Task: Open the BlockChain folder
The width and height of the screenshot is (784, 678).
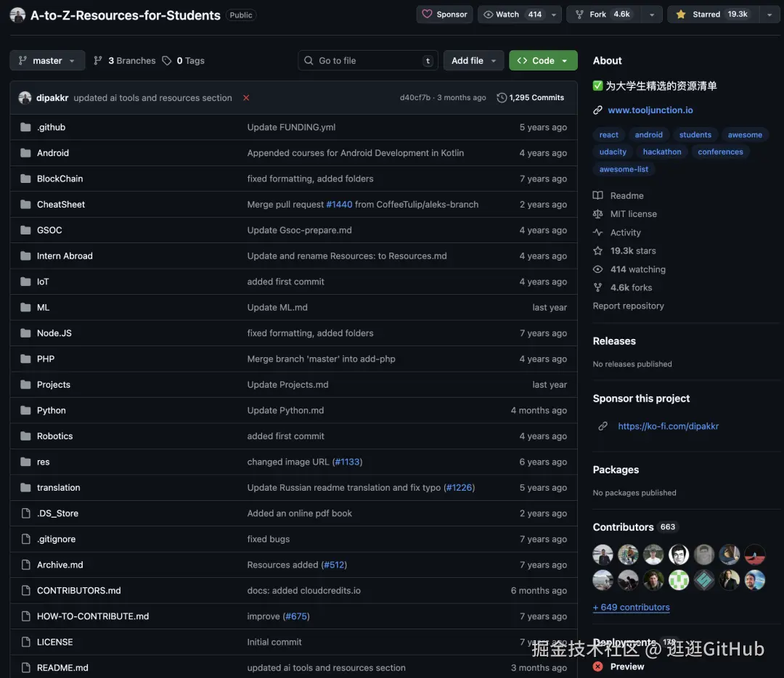Action: point(60,179)
